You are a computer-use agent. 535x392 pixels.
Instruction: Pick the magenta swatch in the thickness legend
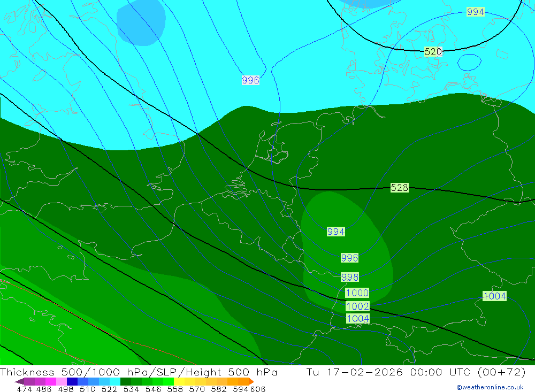(50, 381)
